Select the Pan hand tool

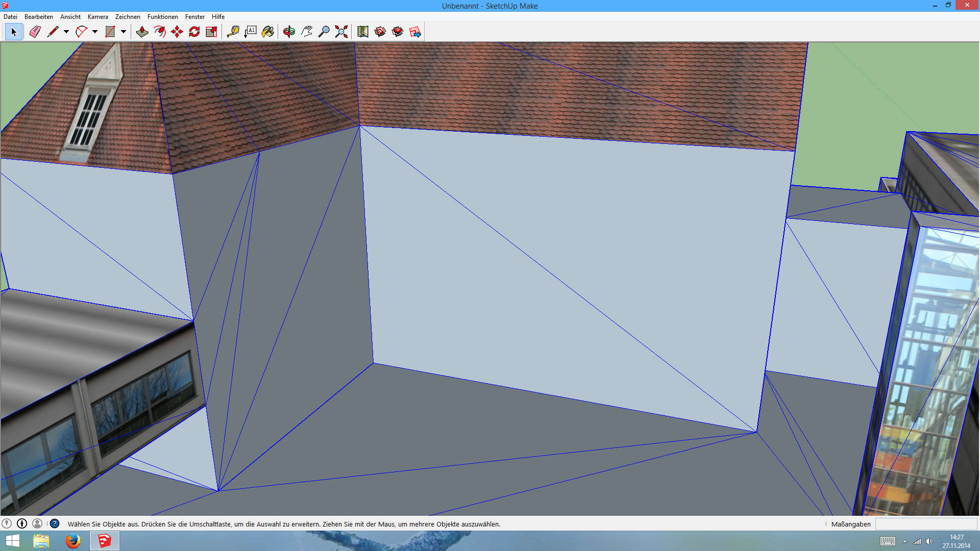tap(306, 32)
